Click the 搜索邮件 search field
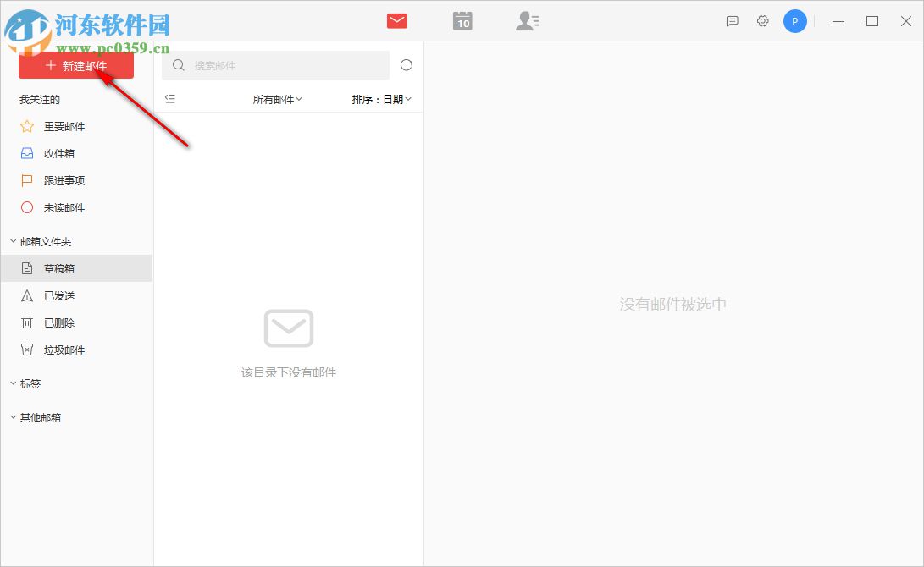924x567 pixels. click(271, 65)
